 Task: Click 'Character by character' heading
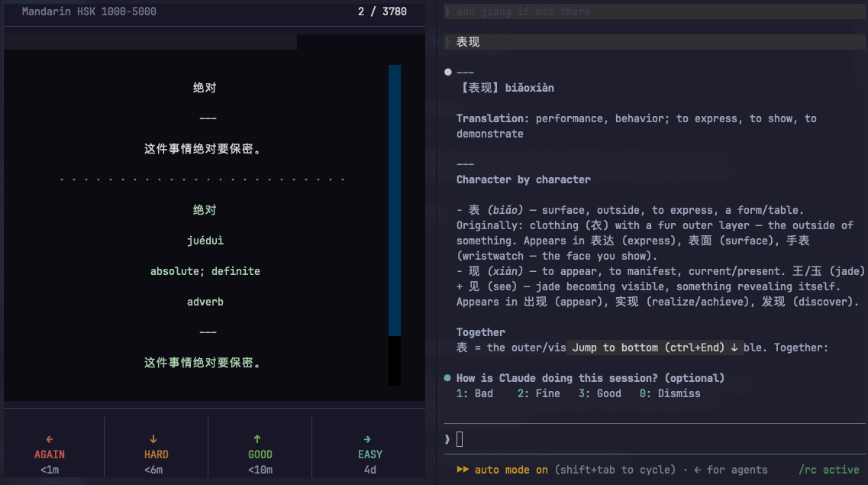pyautogui.click(x=523, y=179)
